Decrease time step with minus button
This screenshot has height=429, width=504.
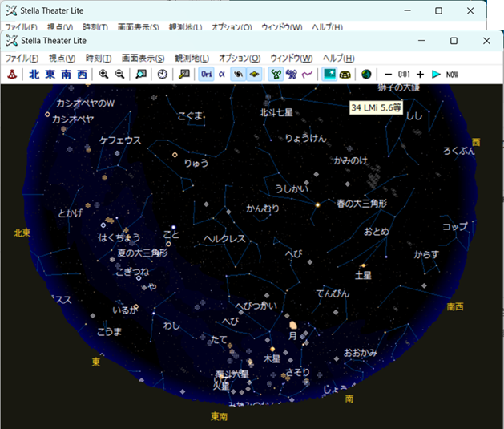tap(389, 75)
